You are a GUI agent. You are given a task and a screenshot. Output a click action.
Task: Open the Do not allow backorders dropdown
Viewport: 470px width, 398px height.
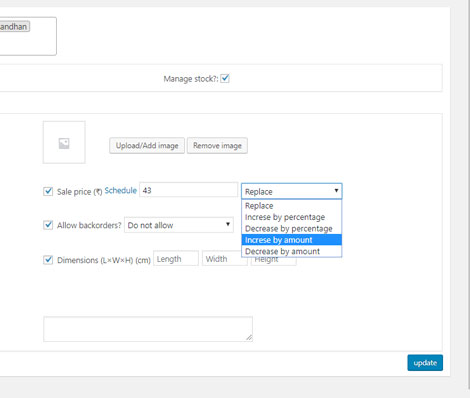coord(179,225)
